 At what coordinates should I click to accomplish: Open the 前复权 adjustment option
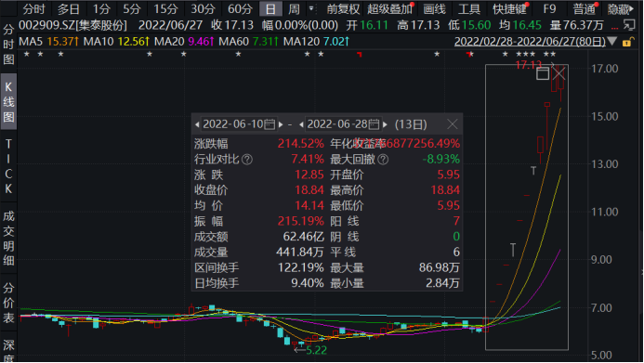(x=343, y=8)
